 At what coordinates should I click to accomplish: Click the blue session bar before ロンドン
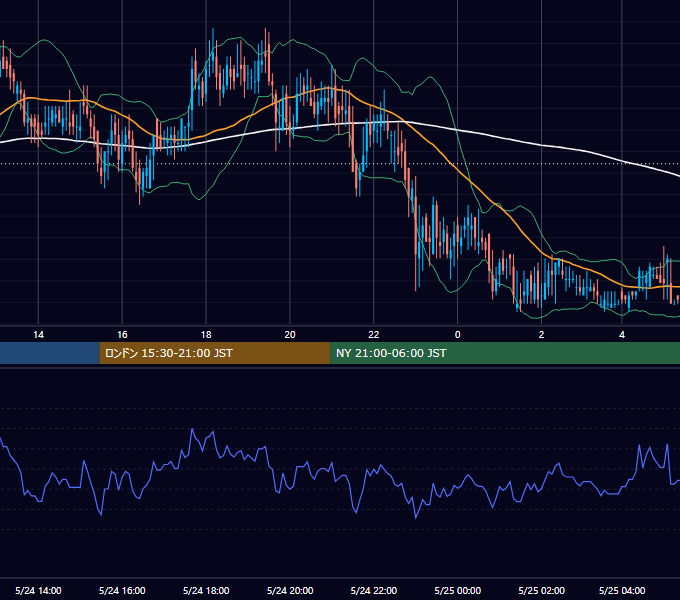coord(50,353)
